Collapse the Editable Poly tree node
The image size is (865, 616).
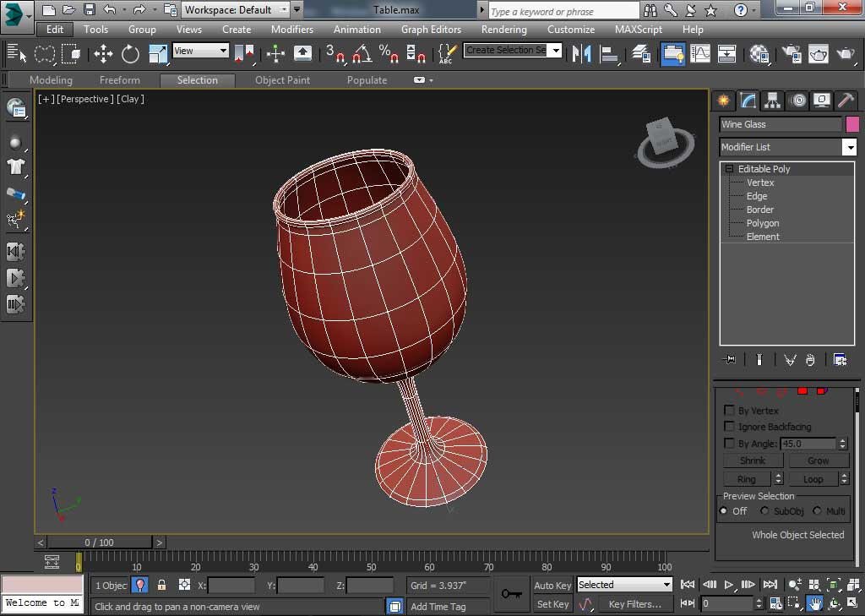point(730,169)
